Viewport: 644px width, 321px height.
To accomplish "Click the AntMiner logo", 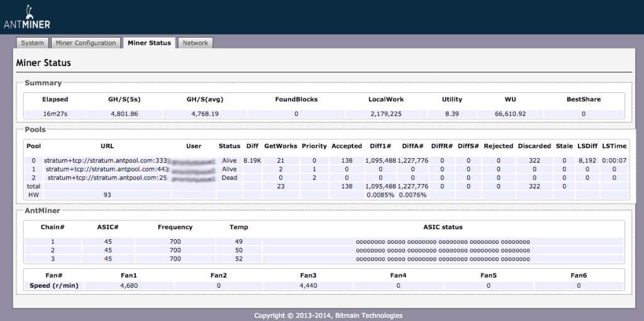I will (27, 17).
